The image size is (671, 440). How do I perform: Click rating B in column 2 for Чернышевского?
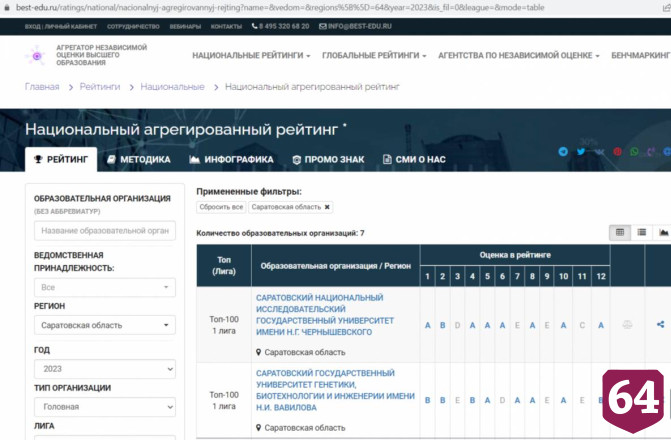tap(442, 325)
